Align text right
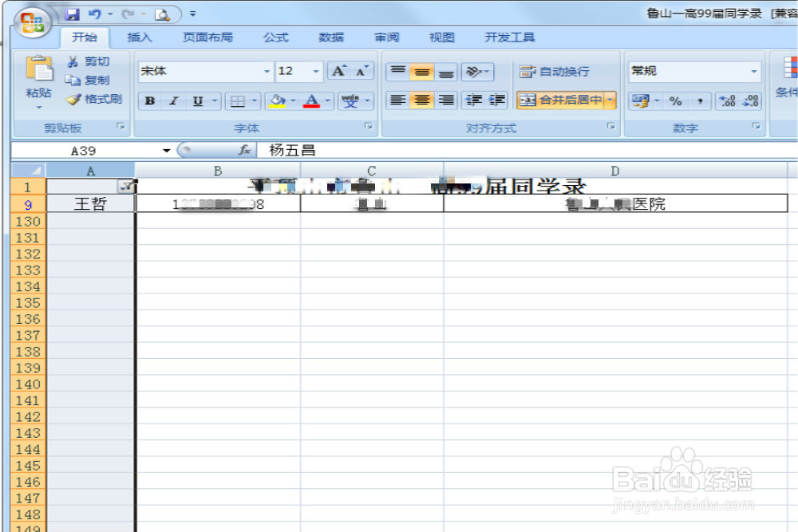 coord(446,100)
